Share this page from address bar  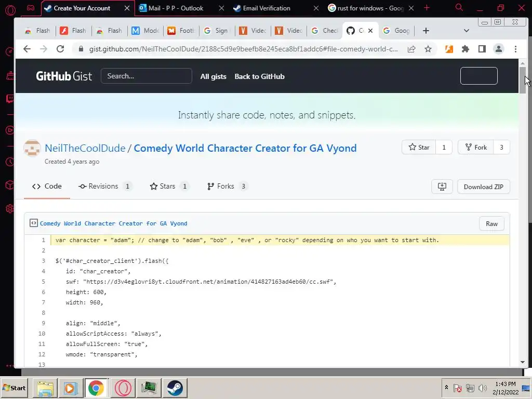(411, 49)
